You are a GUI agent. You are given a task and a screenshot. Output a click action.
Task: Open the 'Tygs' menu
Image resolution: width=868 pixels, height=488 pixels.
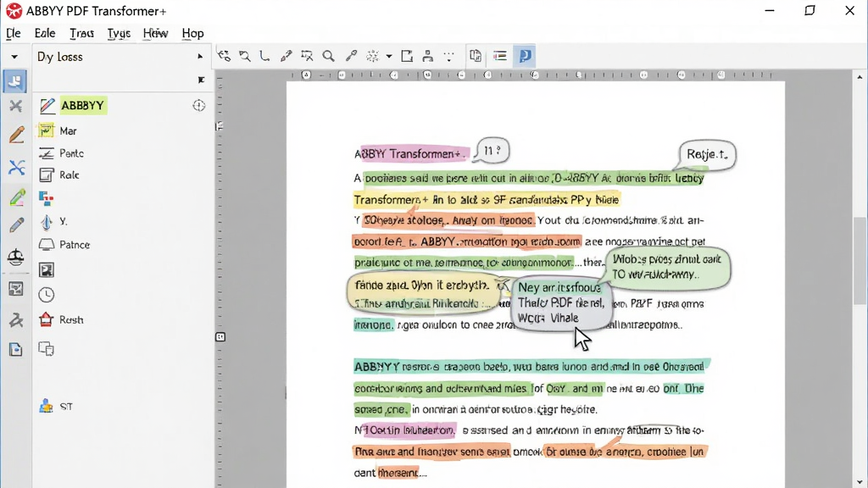[x=119, y=33]
